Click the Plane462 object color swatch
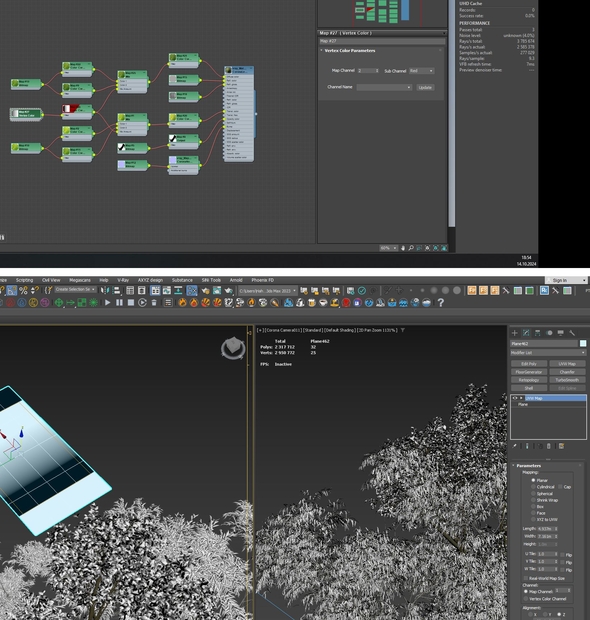590x620 pixels. tap(583, 343)
